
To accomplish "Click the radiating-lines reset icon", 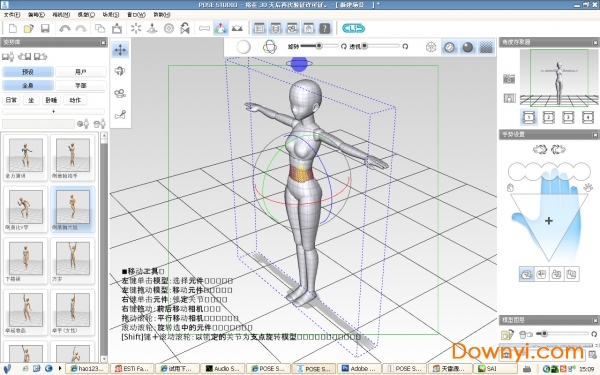I will coord(136,28).
